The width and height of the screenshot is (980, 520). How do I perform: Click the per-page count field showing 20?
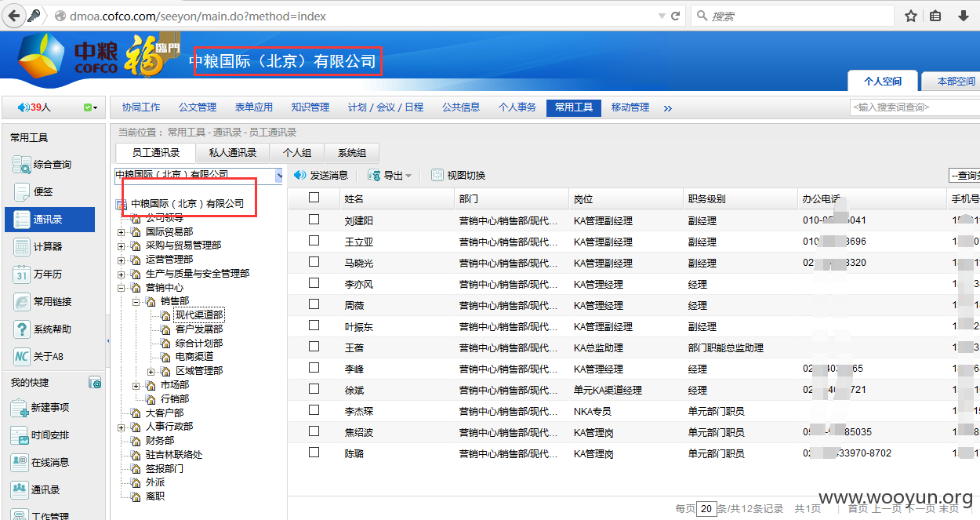pyautogui.click(x=706, y=509)
